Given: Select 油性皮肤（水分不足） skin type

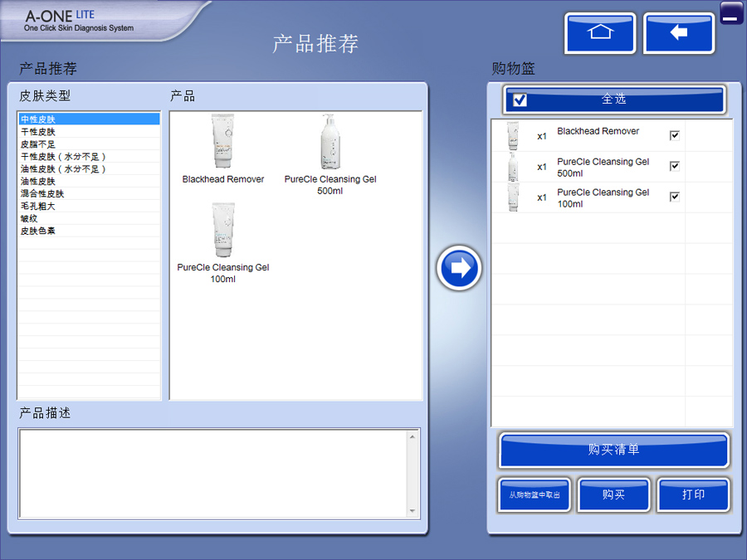Looking at the screenshot, I should coord(89,168).
